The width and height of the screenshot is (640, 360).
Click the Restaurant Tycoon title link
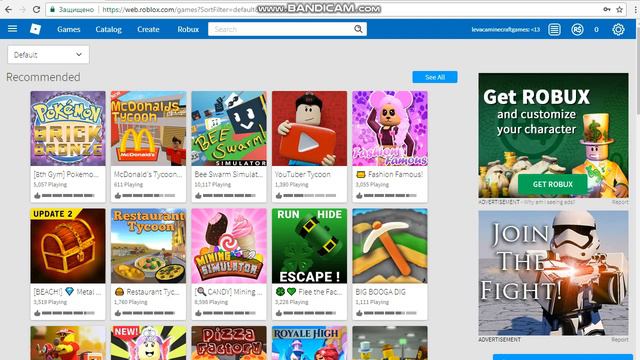147,292
